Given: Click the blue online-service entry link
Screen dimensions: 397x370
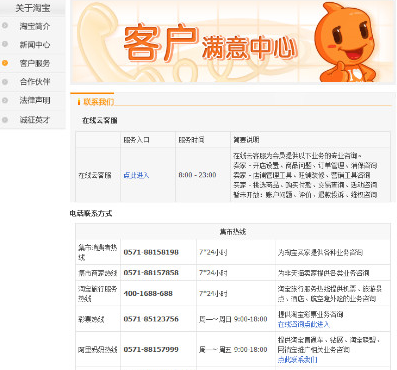Looking at the screenshot, I should coord(136,175).
